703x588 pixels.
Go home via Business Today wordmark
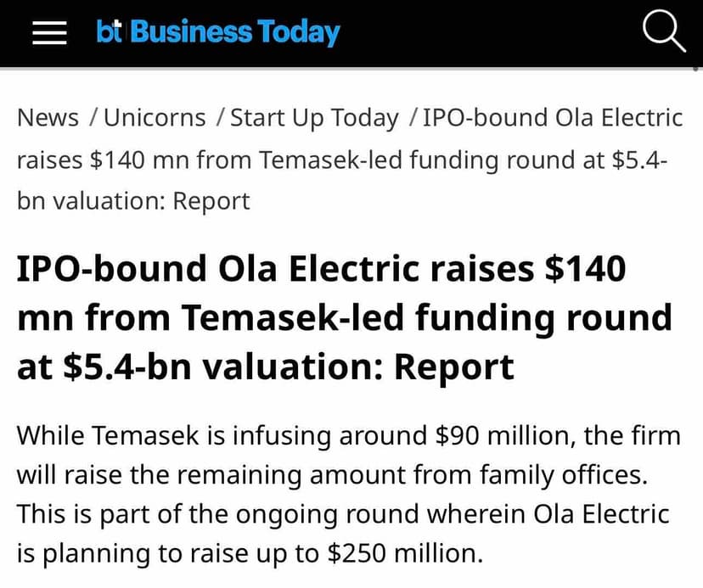tap(235, 32)
